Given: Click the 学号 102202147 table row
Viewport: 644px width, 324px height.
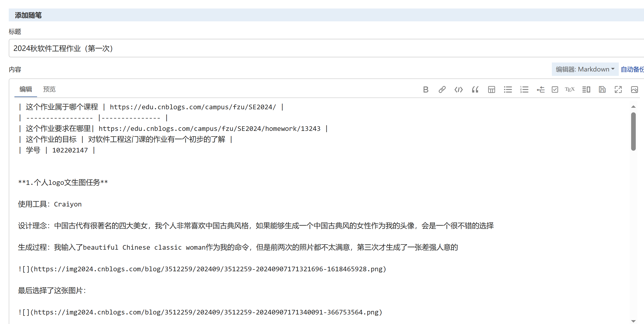Looking at the screenshot, I should [57, 150].
